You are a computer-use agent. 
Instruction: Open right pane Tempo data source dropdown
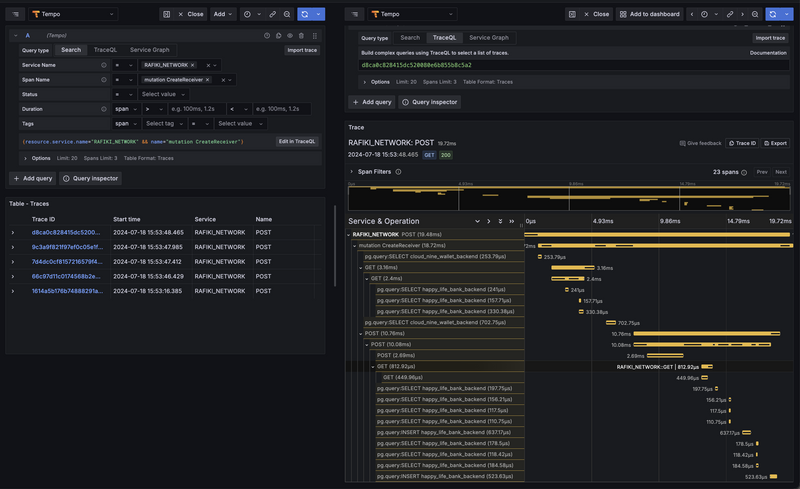click(x=412, y=14)
